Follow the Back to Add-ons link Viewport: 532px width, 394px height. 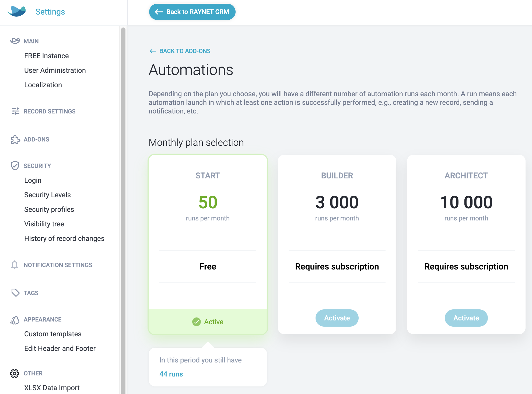coord(180,51)
